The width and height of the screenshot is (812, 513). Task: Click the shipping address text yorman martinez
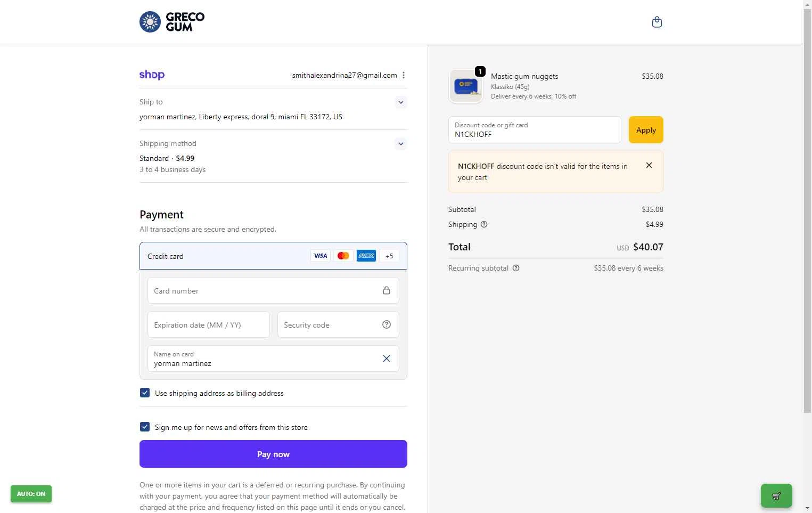[241, 117]
